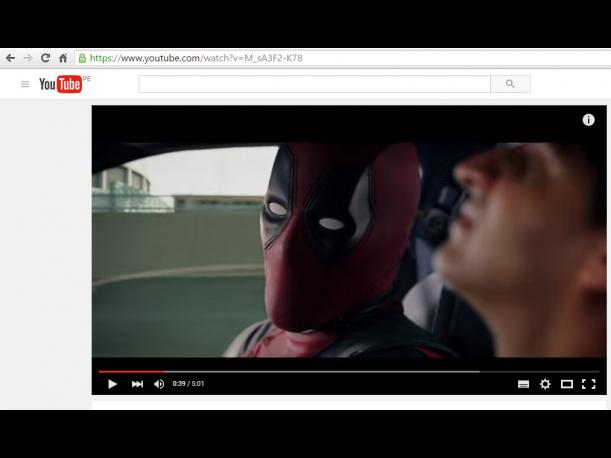Viewport: 611px width, 458px height.
Task: Skip to next video
Action: 137,384
